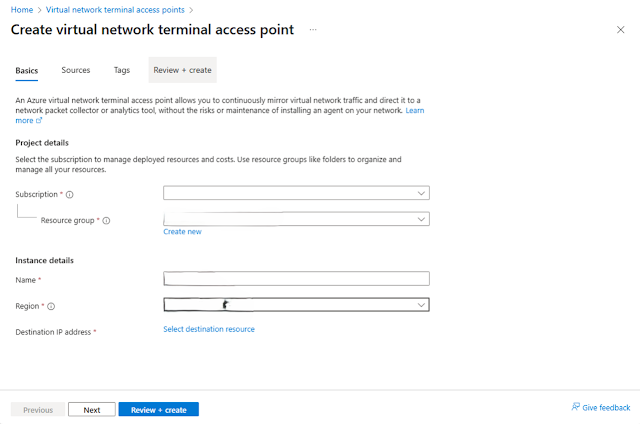Viewport: 640px width, 424px height.
Task: Open the Region dropdown list
Action: click(x=296, y=306)
